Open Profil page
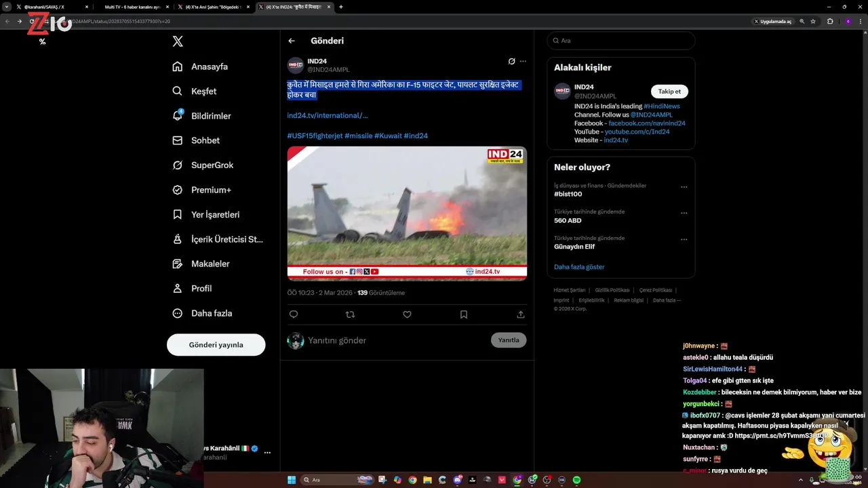 (x=192, y=288)
